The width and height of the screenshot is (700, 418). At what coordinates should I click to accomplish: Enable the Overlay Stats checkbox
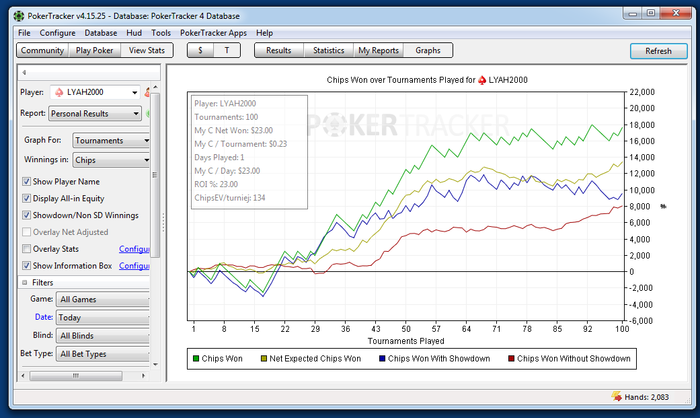coord(26,249)
